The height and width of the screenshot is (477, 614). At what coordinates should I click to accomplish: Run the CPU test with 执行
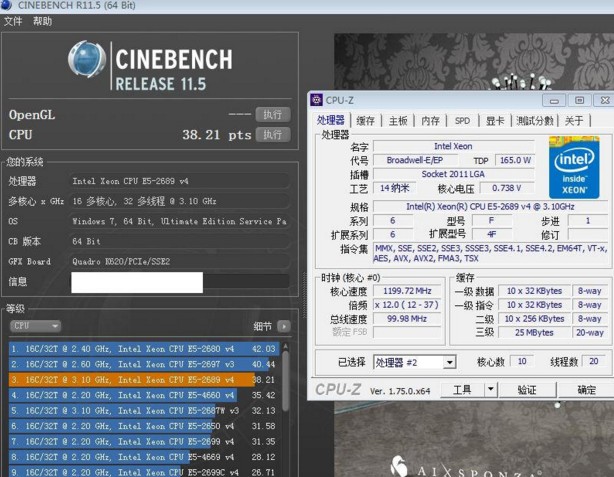point(273,135)
